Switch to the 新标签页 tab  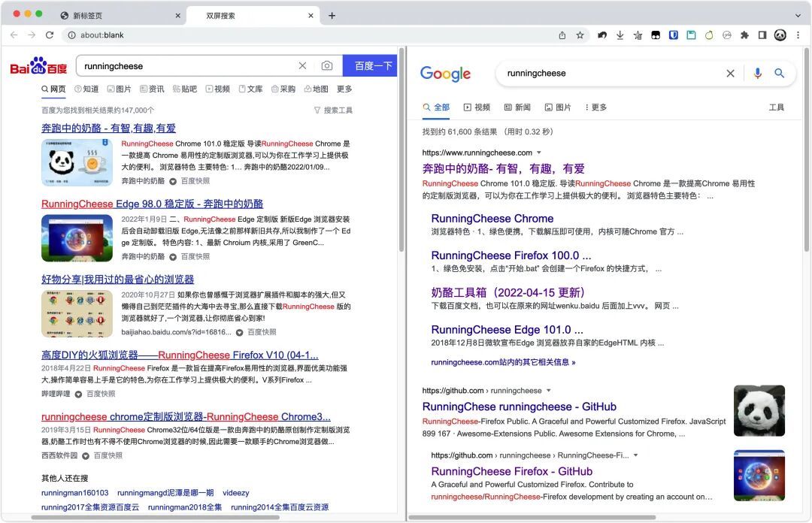pyautogui.click(x=119, y=16)
